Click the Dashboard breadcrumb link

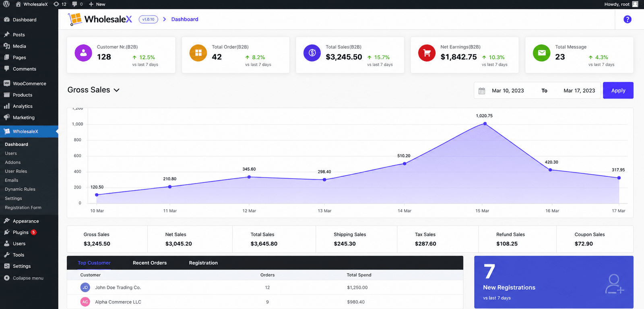185,19
